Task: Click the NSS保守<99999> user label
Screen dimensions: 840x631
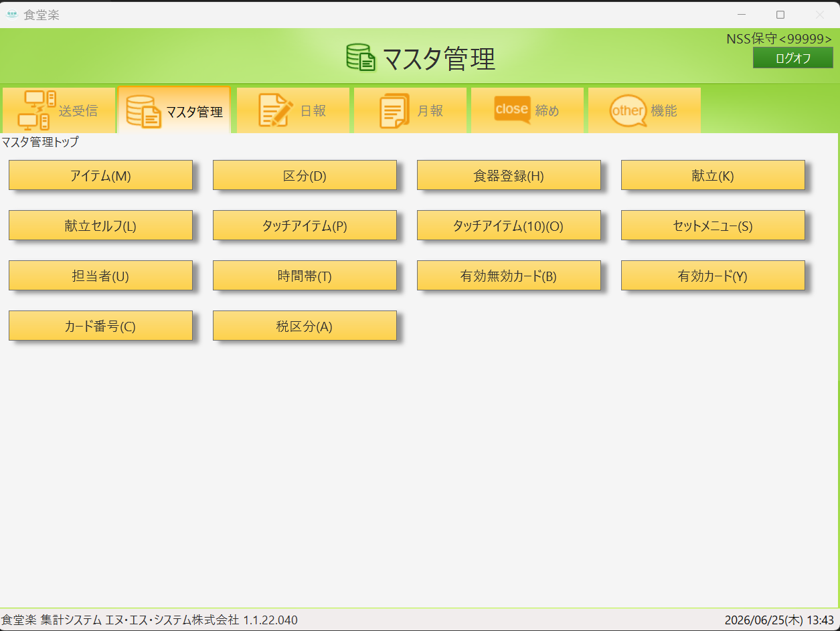Action: pos(779,39)
